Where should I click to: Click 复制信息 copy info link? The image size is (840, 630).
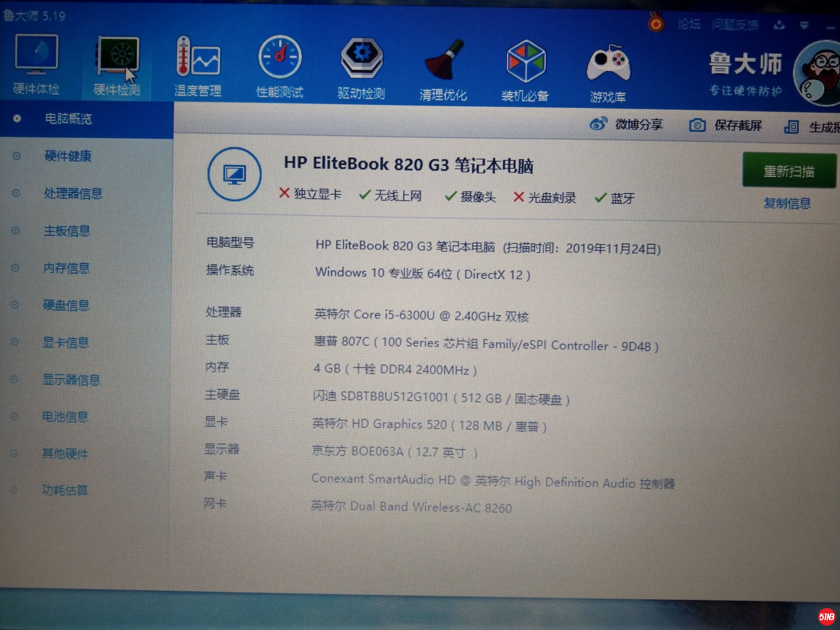point(787,203)
